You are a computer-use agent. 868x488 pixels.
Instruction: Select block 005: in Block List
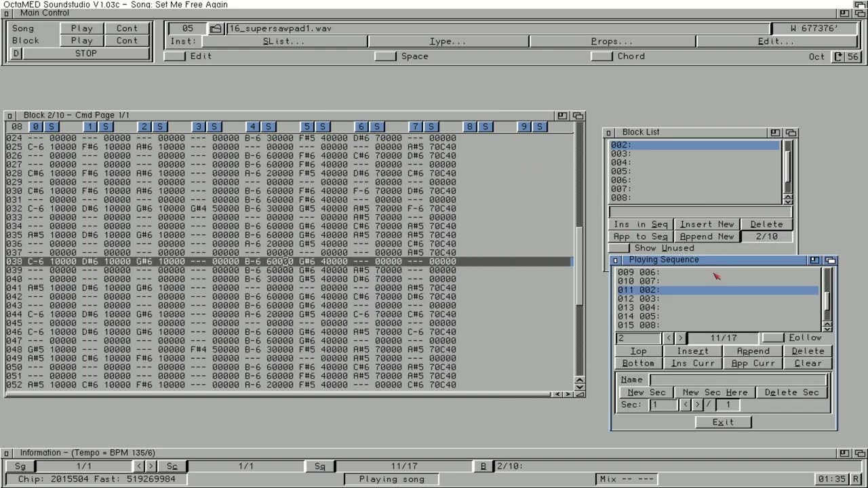click(x=695, y=171)
